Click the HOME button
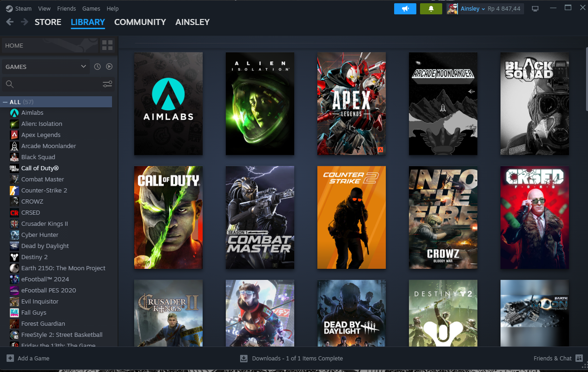This screenshot has width=588, height=372. coord(50,45)
